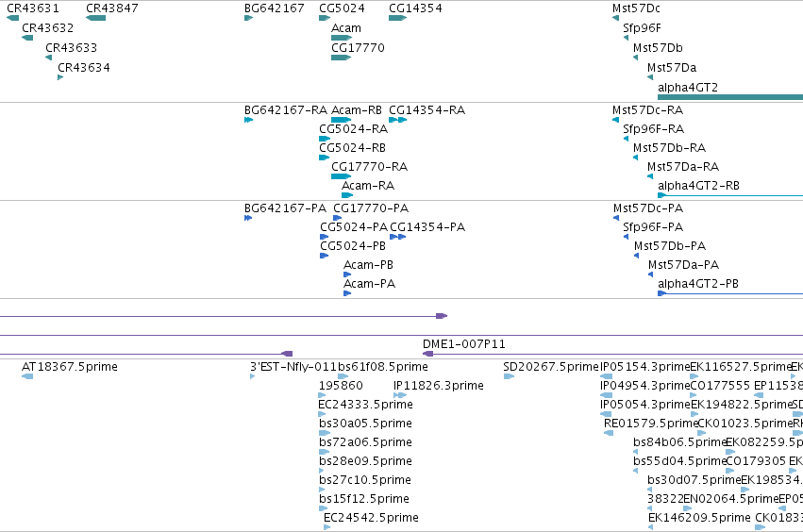Select the CG5024-RB transcript arrow
This screenshot has width=803, height=532.
point(325,158)
